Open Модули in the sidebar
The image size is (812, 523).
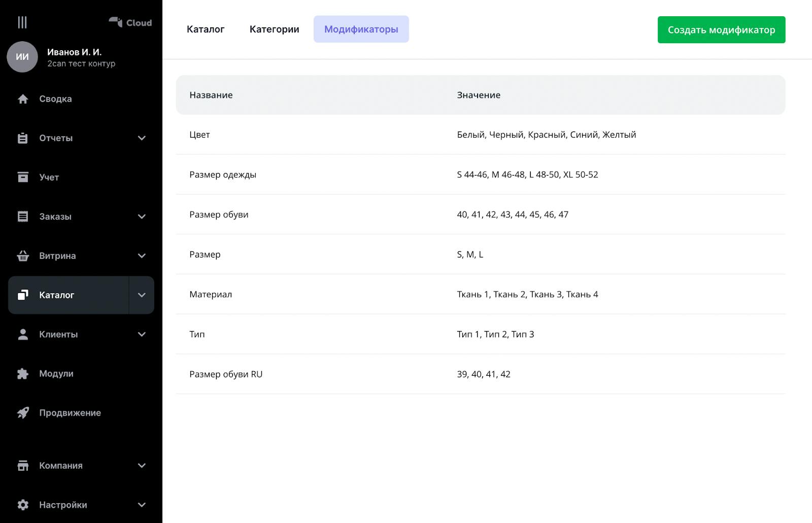coord(56,374)
